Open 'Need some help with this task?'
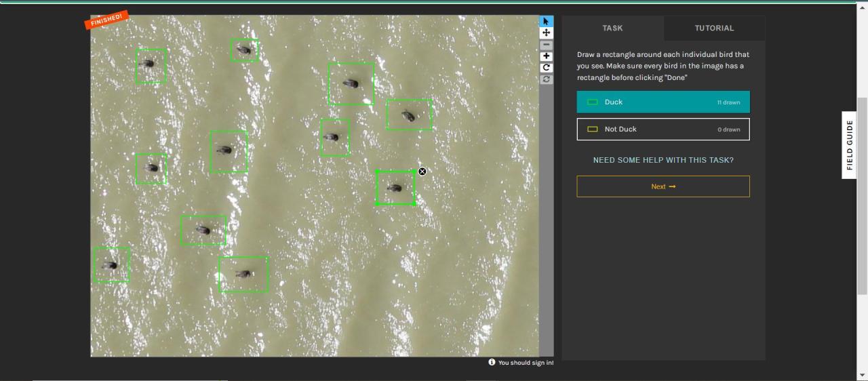This screenshot has width=868, height=381. 663,160
